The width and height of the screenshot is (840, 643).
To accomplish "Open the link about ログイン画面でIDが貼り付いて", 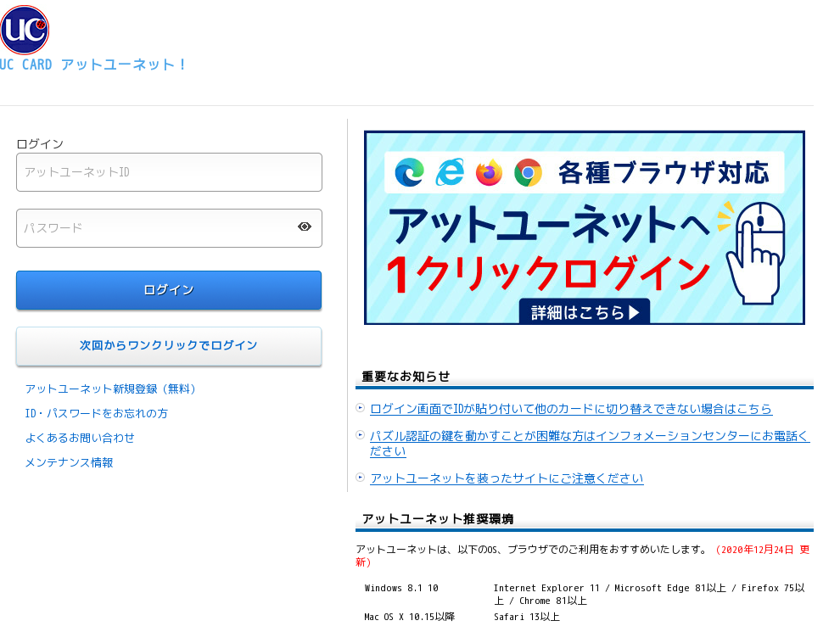I will pos(571,409).
